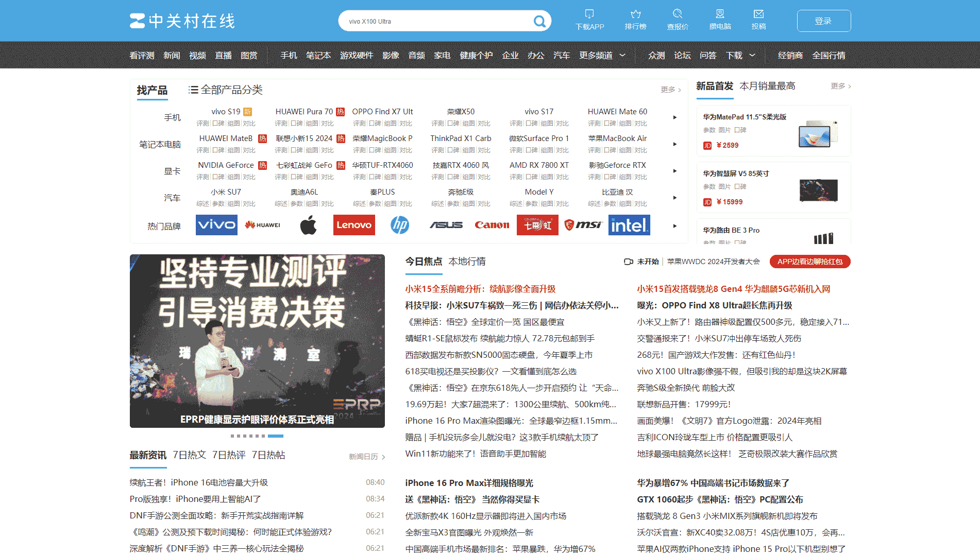Viewport: 980px width, 556px height.
Task: Open the 新闻日历 link
Action: tap(367, 457)
